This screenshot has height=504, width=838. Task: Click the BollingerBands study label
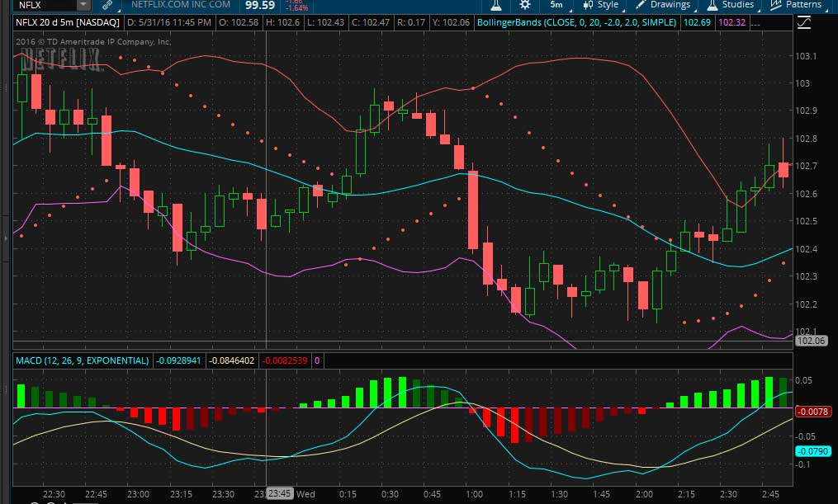pos(576,22)
